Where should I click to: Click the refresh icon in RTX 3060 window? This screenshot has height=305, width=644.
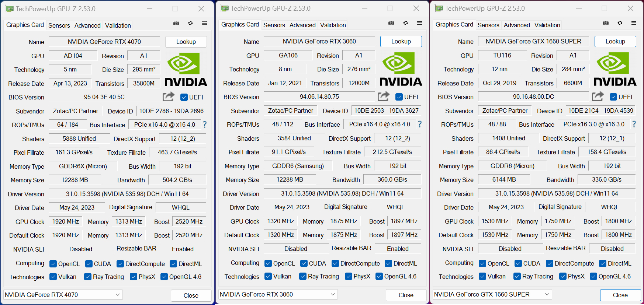(x=405, y=23)
